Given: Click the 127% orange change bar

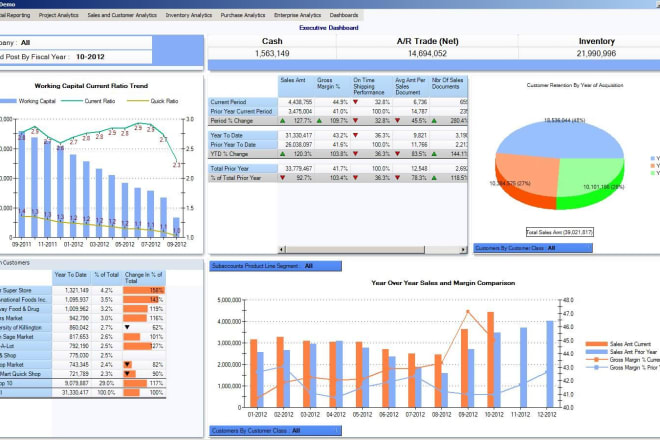Looking at the screenshot, I should click(x=137, y=346).
